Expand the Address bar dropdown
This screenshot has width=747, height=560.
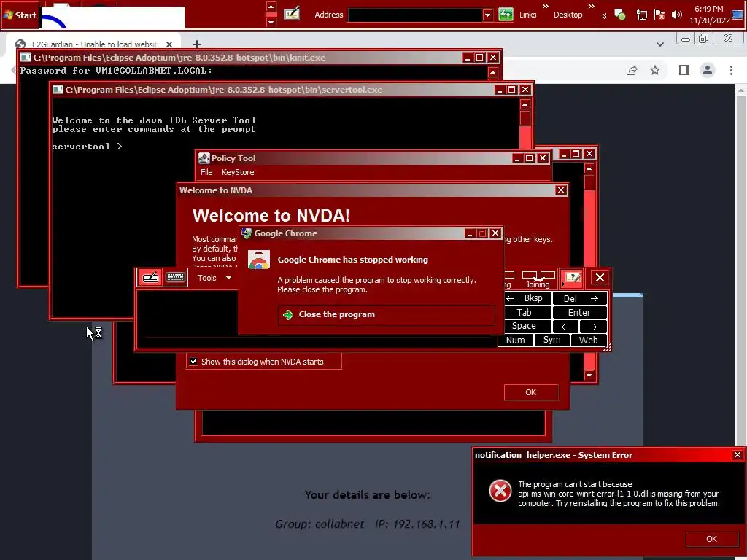tap(487, 15)
